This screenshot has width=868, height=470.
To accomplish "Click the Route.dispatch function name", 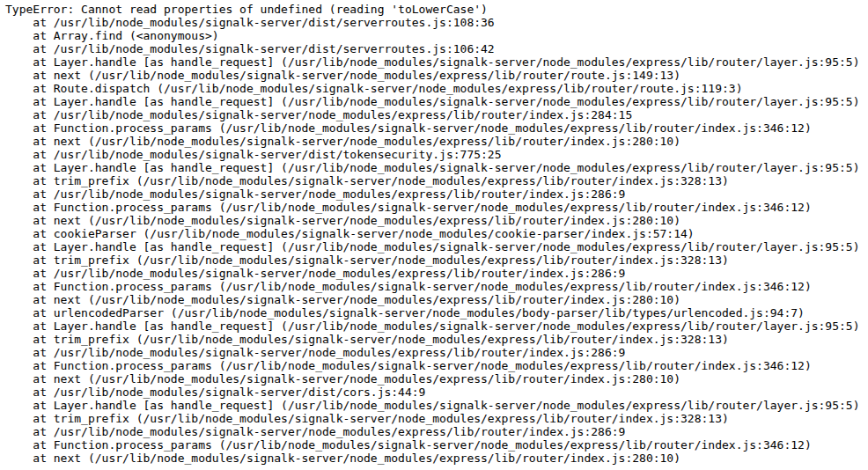I will click(101, 89).
